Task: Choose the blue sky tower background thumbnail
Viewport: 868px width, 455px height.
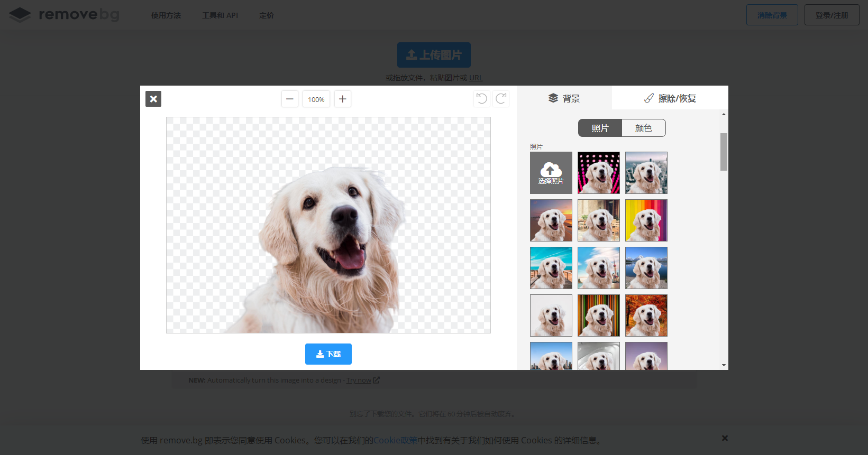Action: 599,268
